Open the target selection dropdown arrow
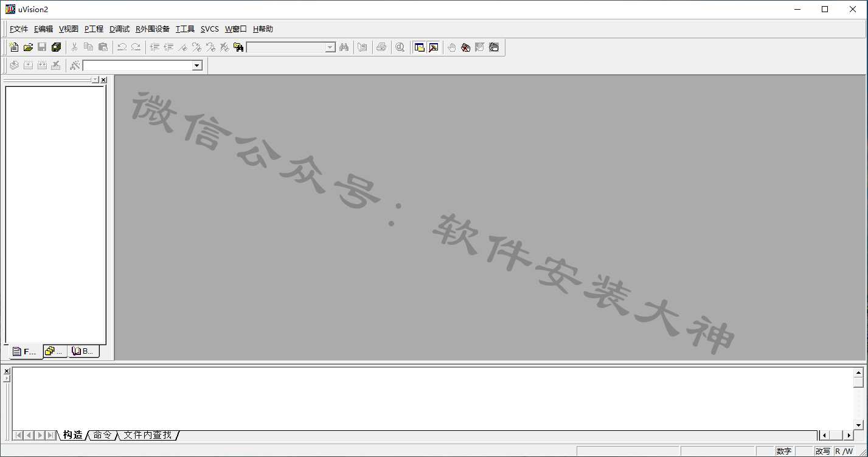Viewport: 868px width, 457px height. [x=197, y=66]
